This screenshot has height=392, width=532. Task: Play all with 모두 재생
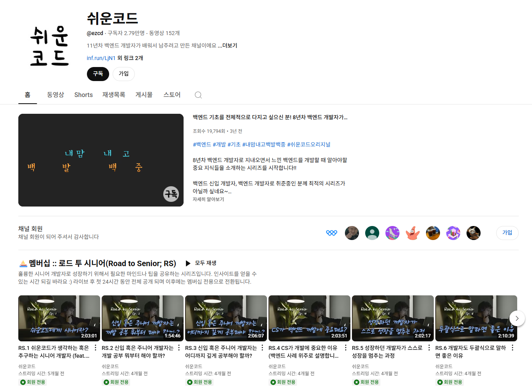(201, 263)
